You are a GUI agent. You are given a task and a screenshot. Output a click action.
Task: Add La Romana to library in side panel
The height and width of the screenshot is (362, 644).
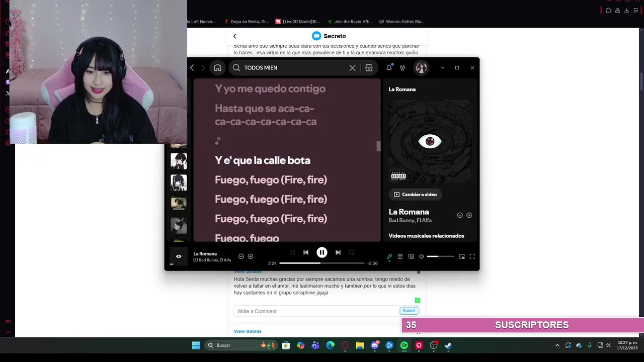click(469, 215)
